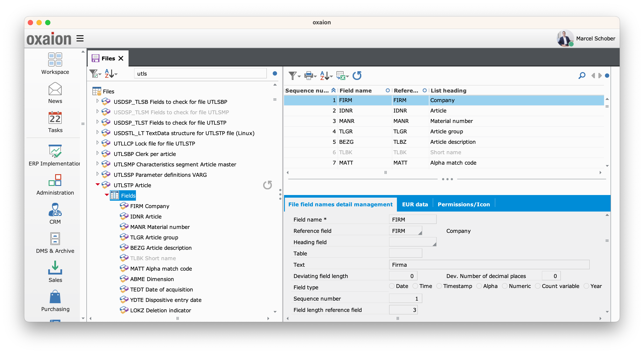Click the utls search input field
644x354 pixels.
point(200,73)
